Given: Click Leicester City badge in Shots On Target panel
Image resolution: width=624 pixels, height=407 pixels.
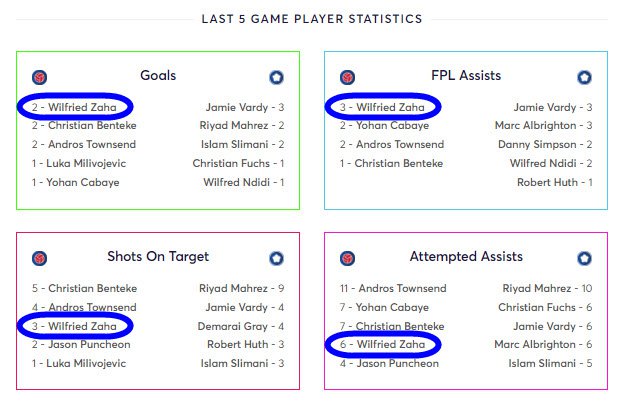Looking at the screenshot, I should [x=276, y=258].
